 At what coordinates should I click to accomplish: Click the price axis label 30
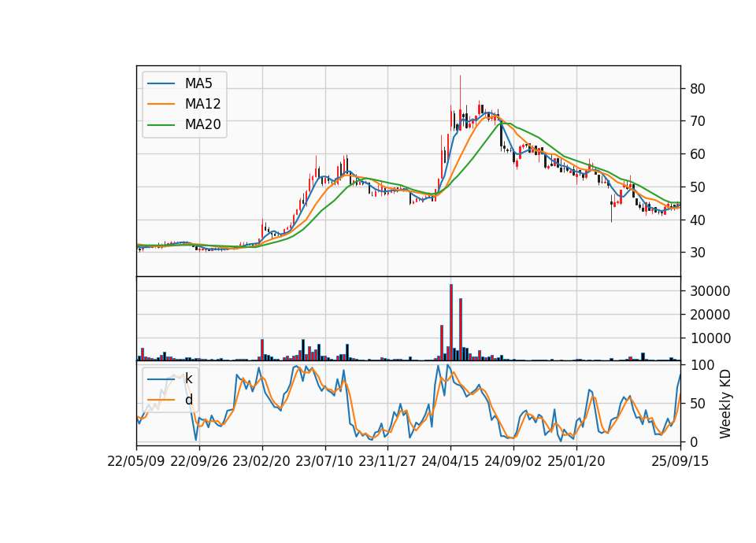tap(698, 253)
